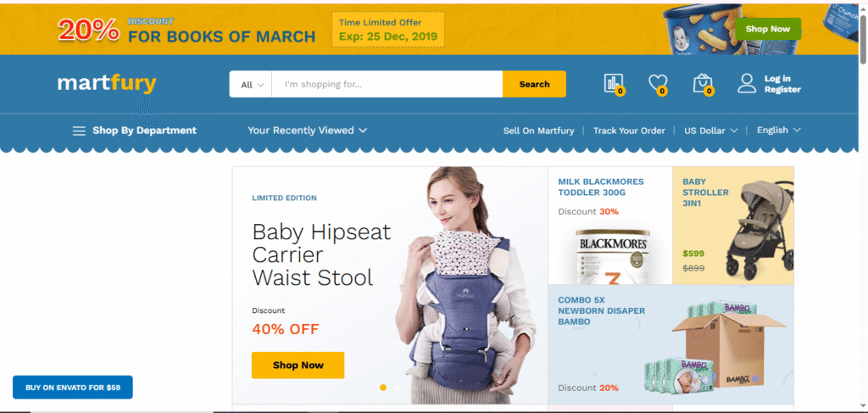Click Shop Now under 40% OFF
This screenshot has width=868, height=413.
(298, 366)
